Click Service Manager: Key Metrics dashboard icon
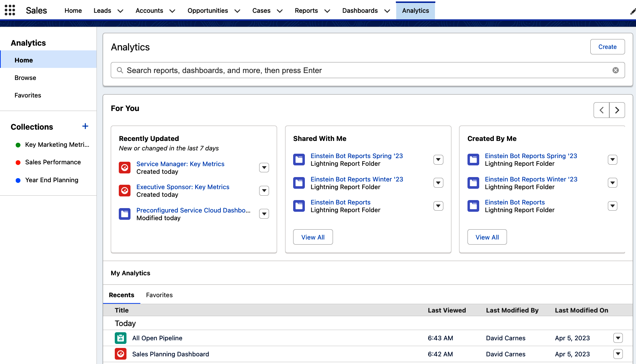Image resolution: width=636 pixels, height=364 pixels. point(125,168)
